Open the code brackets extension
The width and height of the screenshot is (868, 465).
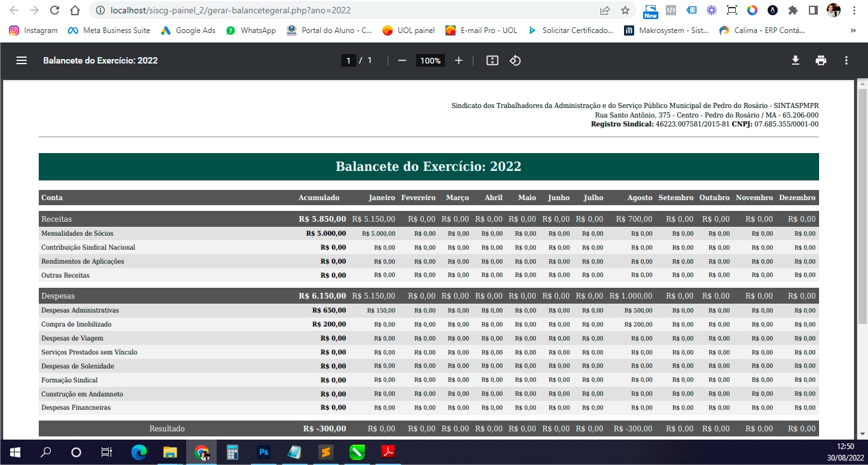(671, 10)
